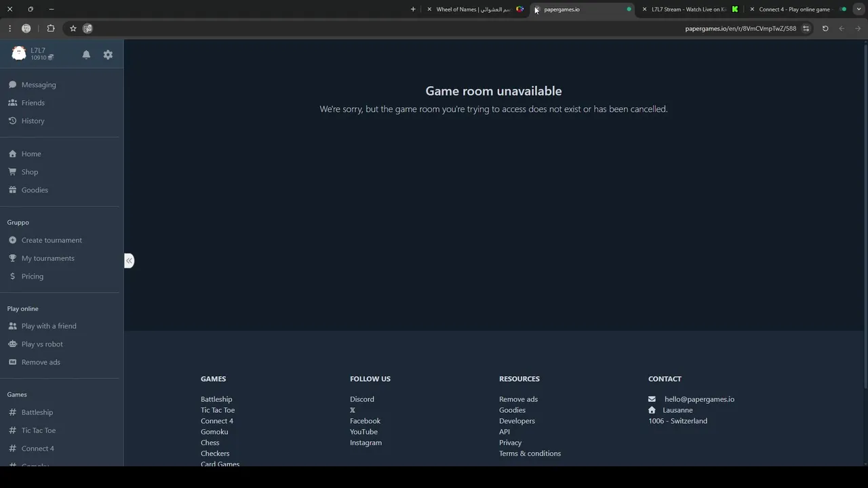The height and width of the screenshot is (488, 868).
Task: Click Checkers in the footer Games list
Action: (215, 453)
